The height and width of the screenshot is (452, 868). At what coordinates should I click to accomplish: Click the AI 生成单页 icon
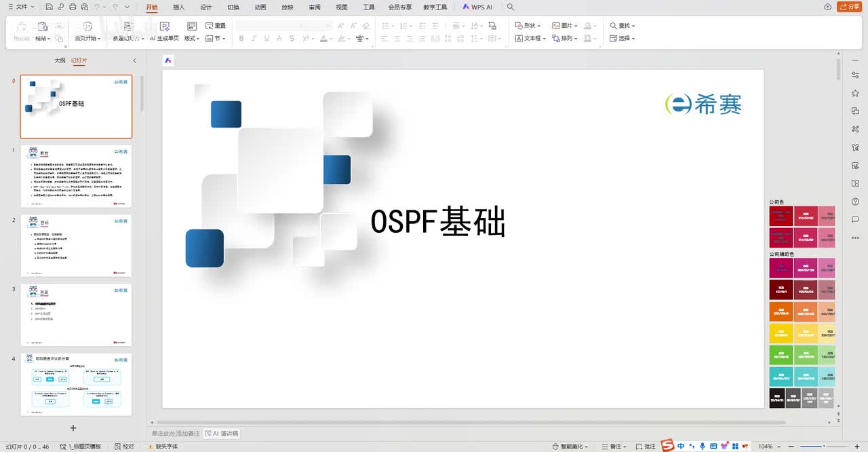(x=165, y=26)
